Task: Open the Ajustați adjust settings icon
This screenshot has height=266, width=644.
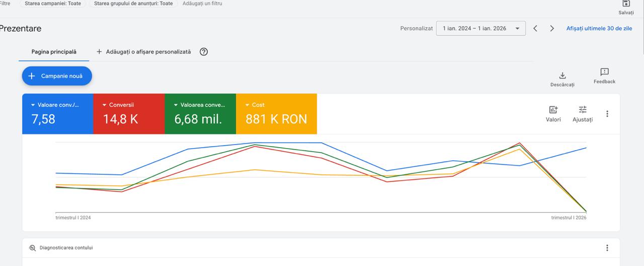Action: click(x=583, y=110)
